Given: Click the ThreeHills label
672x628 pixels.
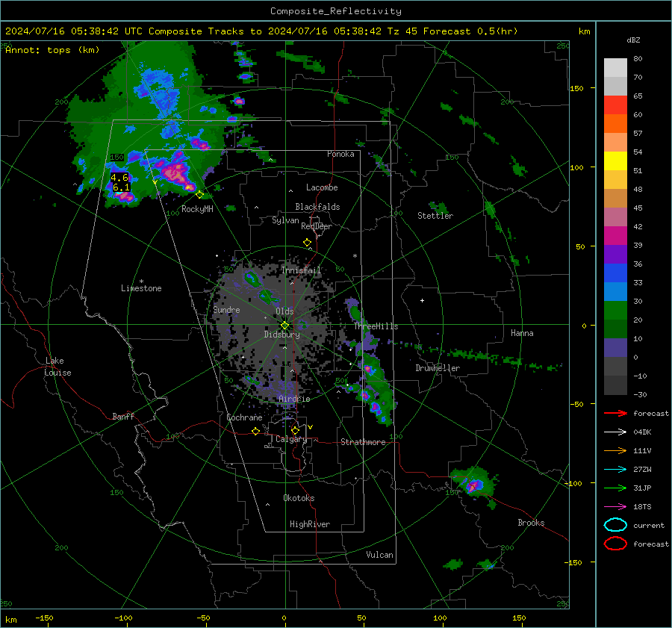Looking at the screenshot, I should point(376,326).
